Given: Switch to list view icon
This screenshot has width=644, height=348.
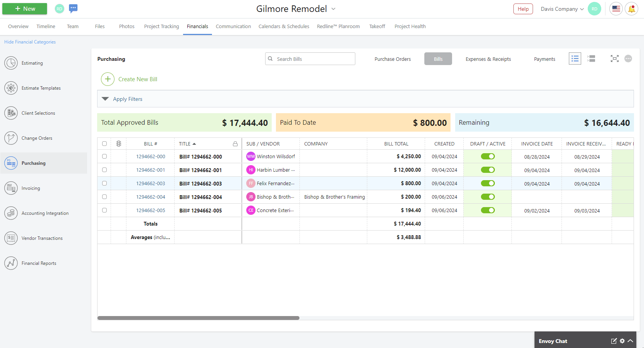Looking at the screenshot, I should coord(575,59).
